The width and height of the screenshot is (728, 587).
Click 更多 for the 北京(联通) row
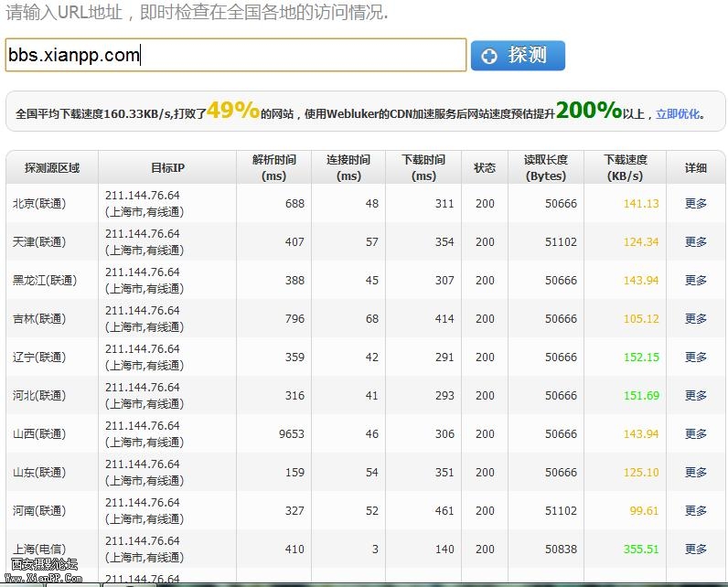tap(696, 204)
